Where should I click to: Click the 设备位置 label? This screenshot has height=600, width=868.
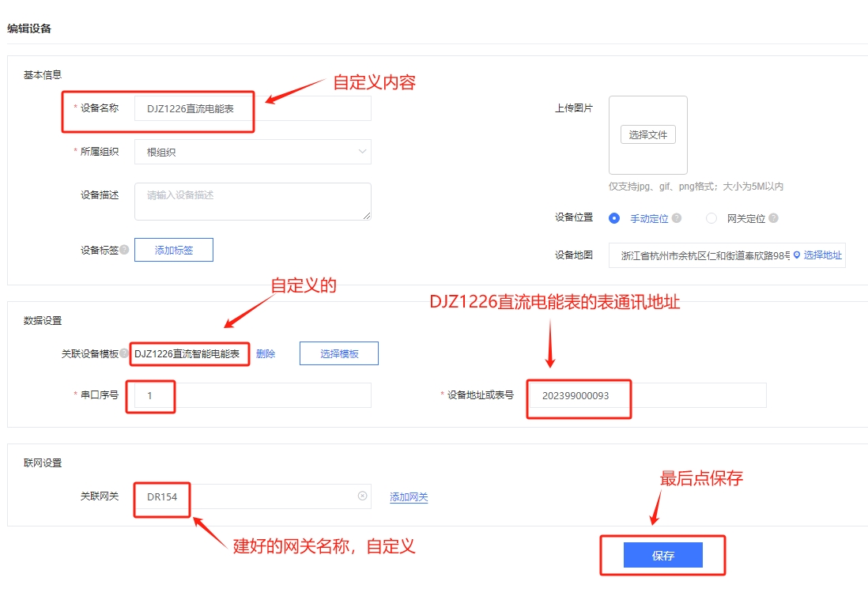coord(574,217)
